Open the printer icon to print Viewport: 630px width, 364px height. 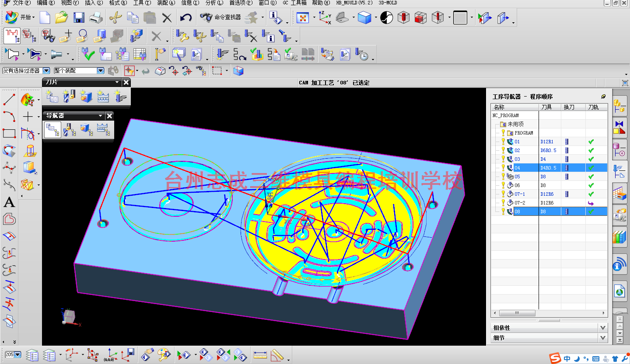96,17
